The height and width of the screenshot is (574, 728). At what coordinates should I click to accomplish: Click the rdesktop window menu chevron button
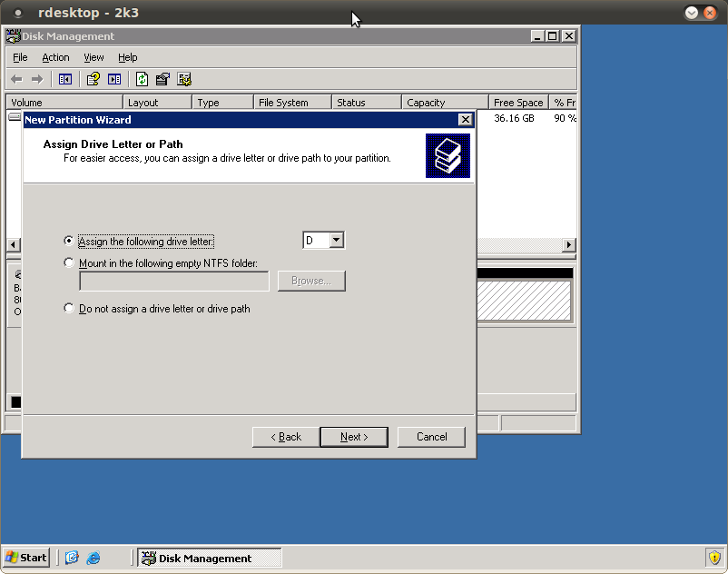[x=692, y=13]
